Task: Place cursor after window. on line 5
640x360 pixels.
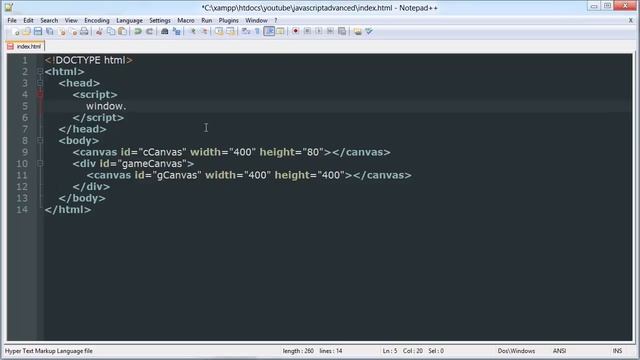Action: 127,106
